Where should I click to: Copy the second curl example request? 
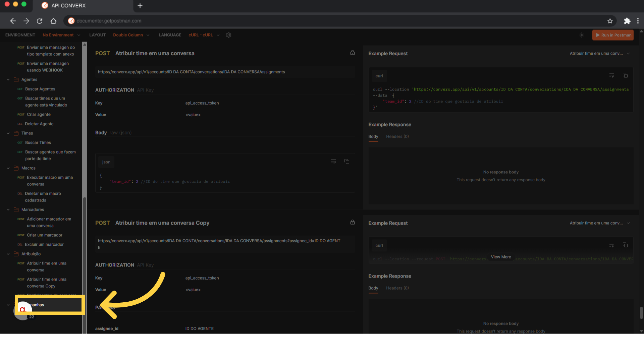coord(625,245)
